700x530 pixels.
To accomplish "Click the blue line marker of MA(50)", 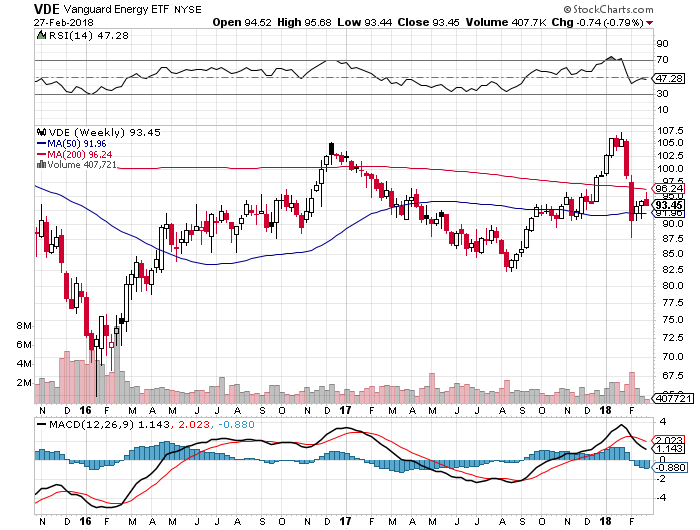I will 42,144.
